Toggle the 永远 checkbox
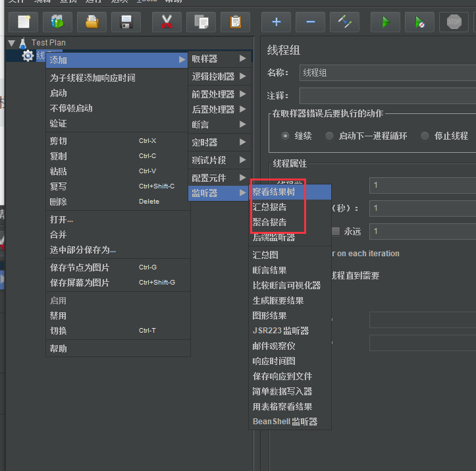This screenshot has height=471, width=476. pos(336,231)
